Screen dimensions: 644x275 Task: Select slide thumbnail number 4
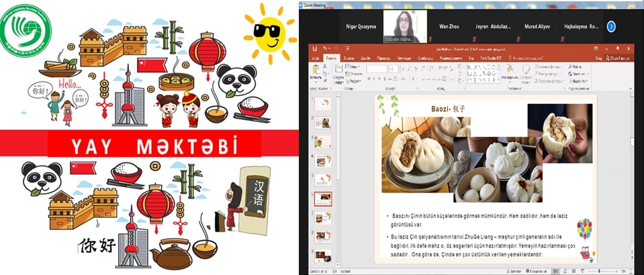point(323,160)
